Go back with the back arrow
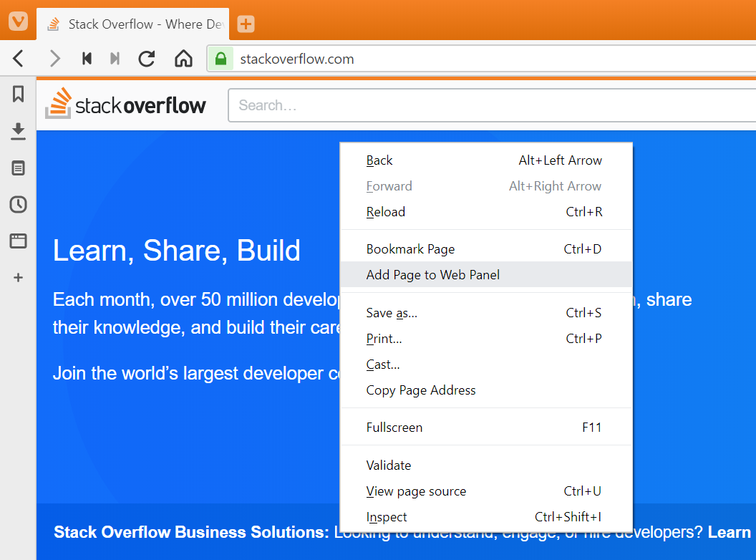The width and height of the screenshot is (756, 560). (x=19, y=59)
